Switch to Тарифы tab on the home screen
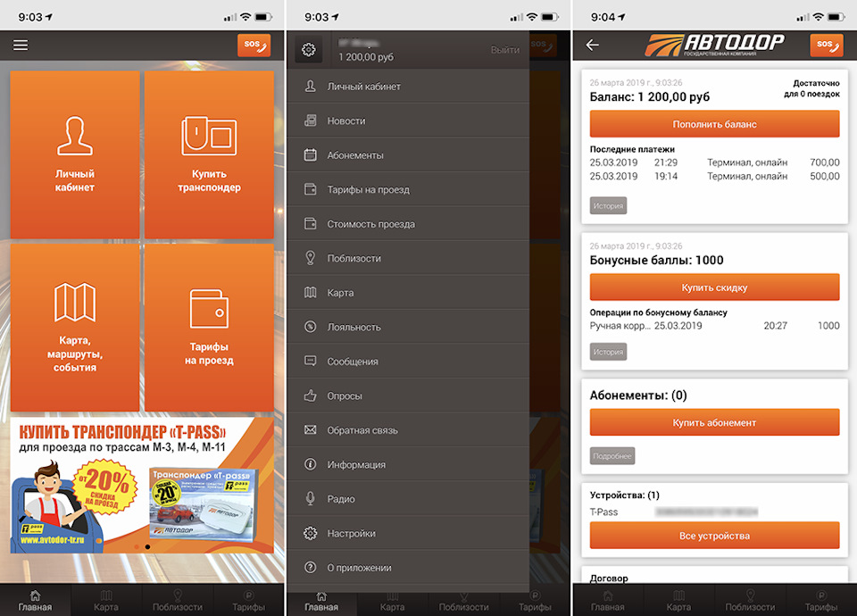 tap(249, 601)
